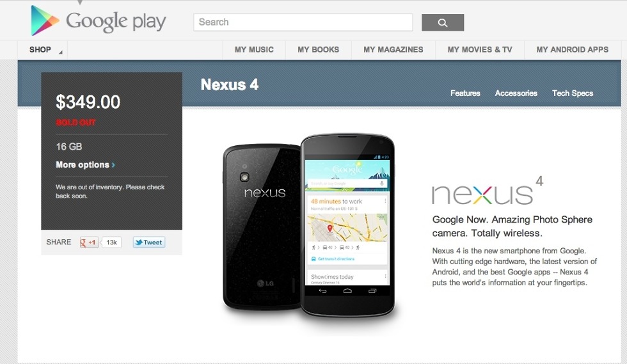Open the Accessories link
Image resolution: width=627 pixels, height=364 pixels.
coord(516,93)
